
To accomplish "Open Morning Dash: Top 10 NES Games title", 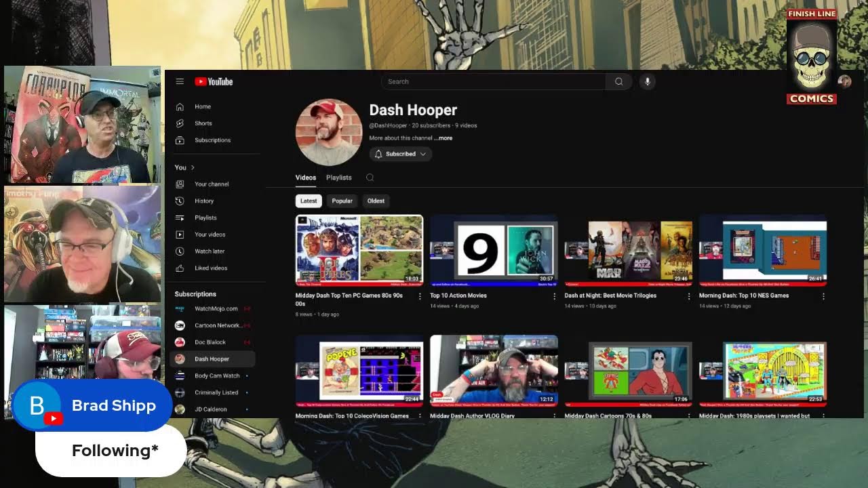I will coord(744,296).
